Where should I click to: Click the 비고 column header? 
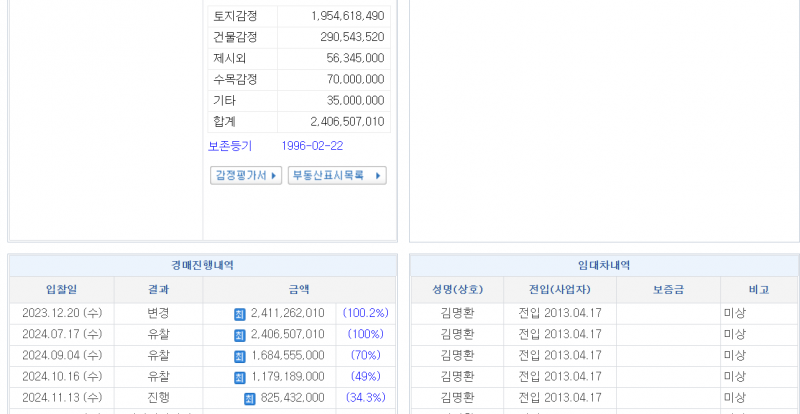759,290
